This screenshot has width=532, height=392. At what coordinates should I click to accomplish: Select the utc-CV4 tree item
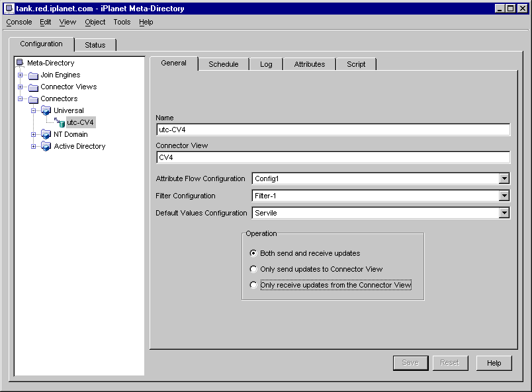click(x=81, y=122)
